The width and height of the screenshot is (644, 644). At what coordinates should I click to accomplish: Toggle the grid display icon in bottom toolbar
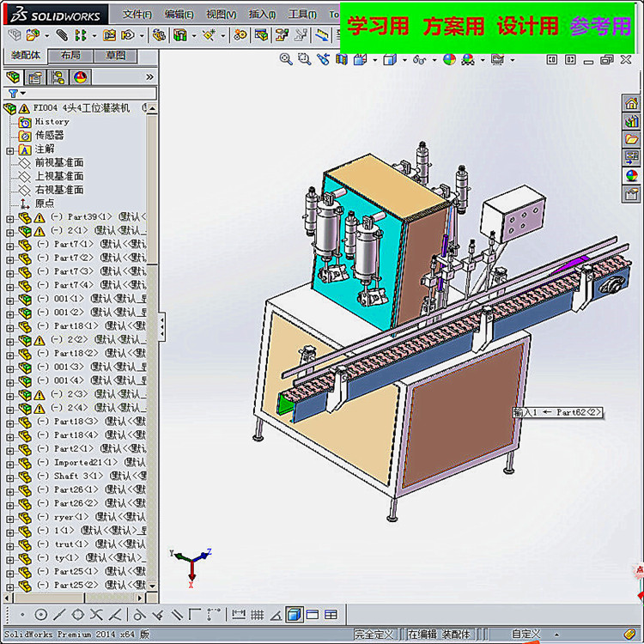pyautogui.click(x=257, y=615)
